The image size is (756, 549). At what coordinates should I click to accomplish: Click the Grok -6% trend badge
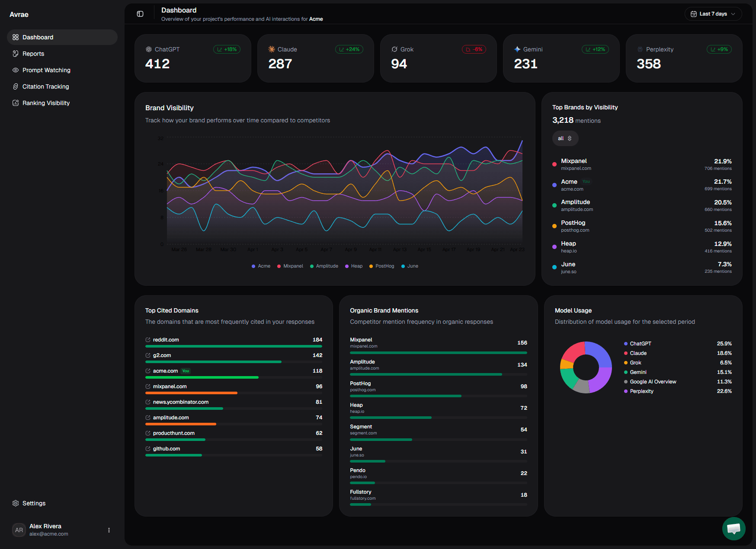(x=474, y=49)
